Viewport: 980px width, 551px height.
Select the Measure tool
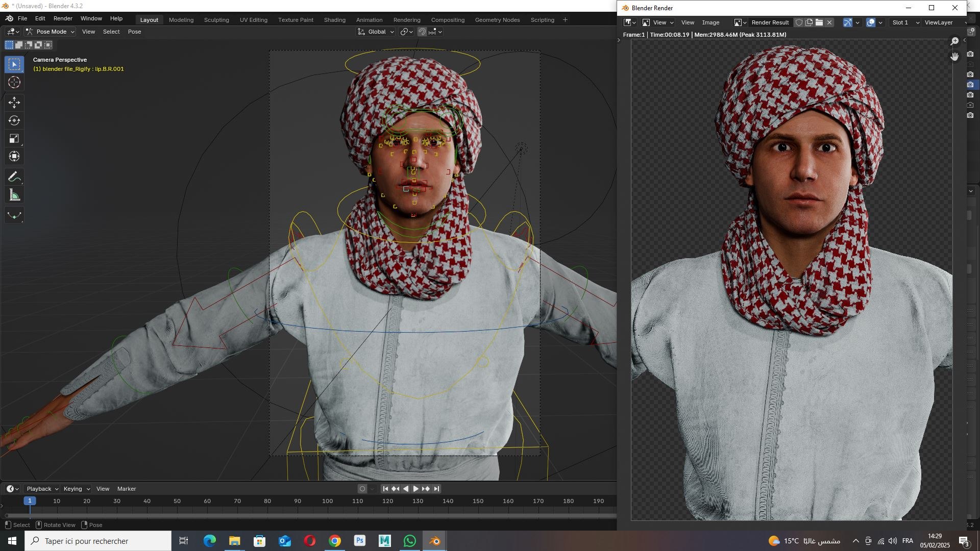[14, 195]
